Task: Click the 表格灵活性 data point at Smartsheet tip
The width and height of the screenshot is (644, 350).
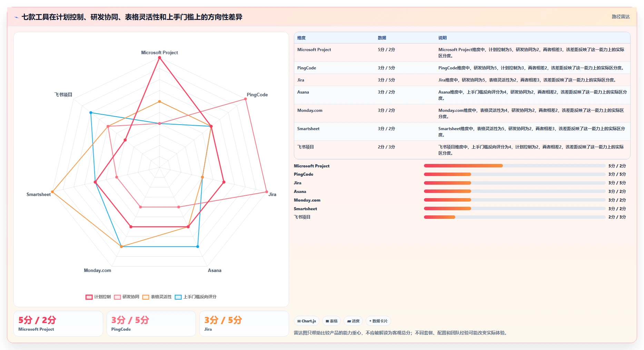Action: [52, 192]
